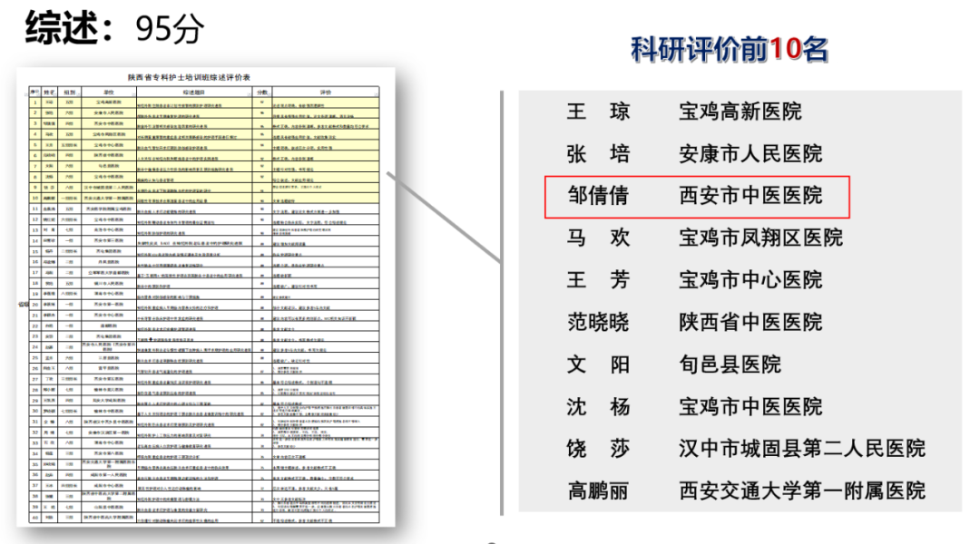Select the name '高鹏丽'

point(598,491)
